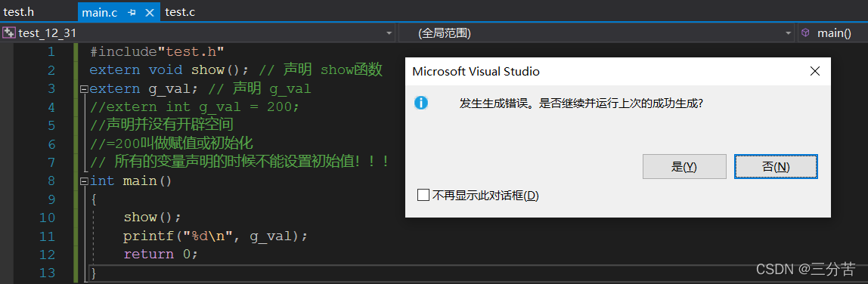Click the project icon beside test_12_31
The width and height of the screenshot is (868, 284).
point(9,32)
